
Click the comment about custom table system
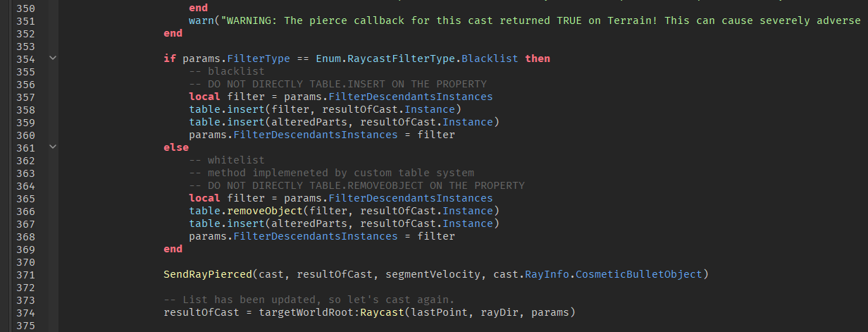pyautogui.click(x=332, y=173)
